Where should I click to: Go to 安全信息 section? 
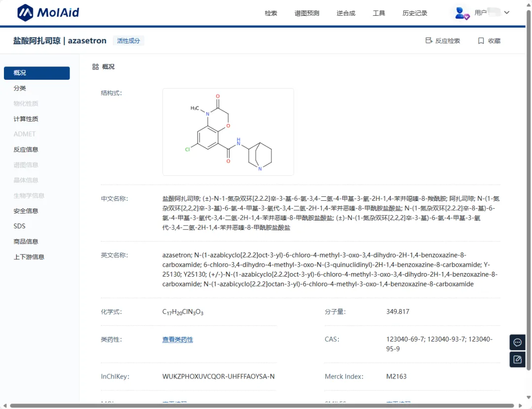pos(26,211)
